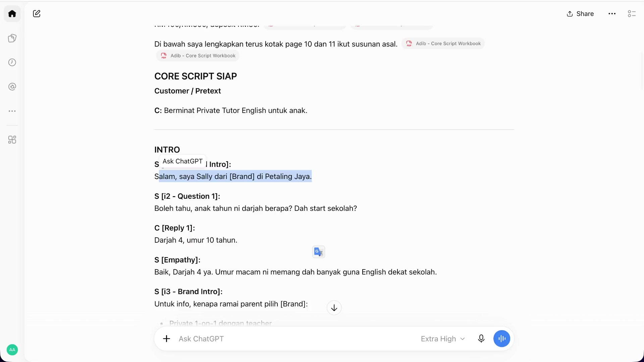Start a new chat with compose icon
644x362 pixels.
[37, 14]
